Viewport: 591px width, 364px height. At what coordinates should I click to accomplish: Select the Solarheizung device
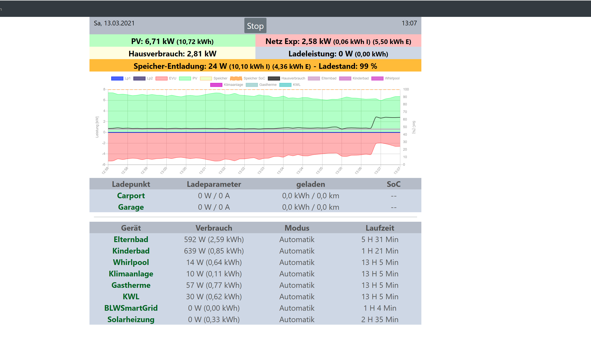coord(131,319)
